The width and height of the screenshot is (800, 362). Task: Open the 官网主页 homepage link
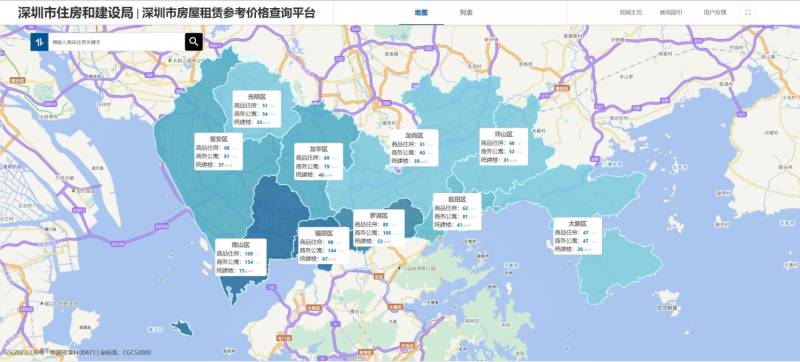coord(631,13)
